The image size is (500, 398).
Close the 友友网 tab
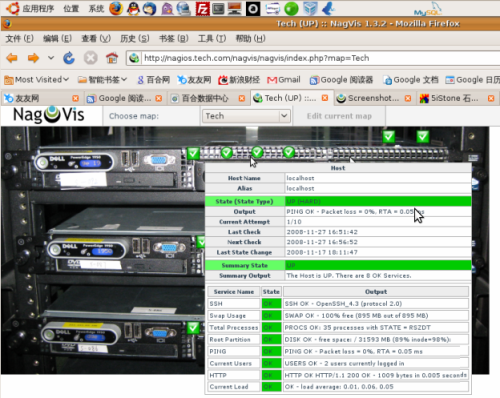(76, 98)
